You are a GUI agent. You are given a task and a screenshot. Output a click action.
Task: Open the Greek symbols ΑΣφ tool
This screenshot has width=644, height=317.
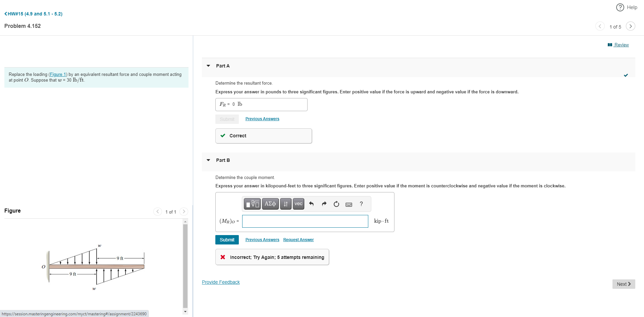tap(270, 204)
